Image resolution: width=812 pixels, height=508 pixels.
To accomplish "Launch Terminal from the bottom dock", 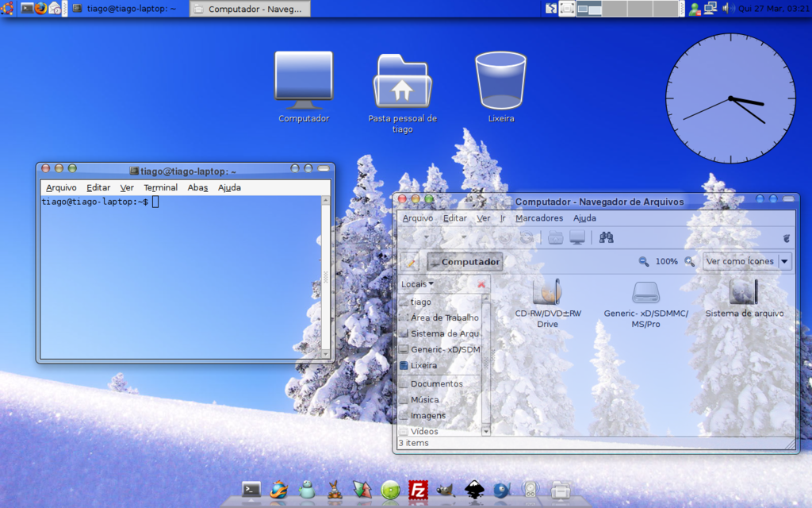I will click(x=251, y=489).
